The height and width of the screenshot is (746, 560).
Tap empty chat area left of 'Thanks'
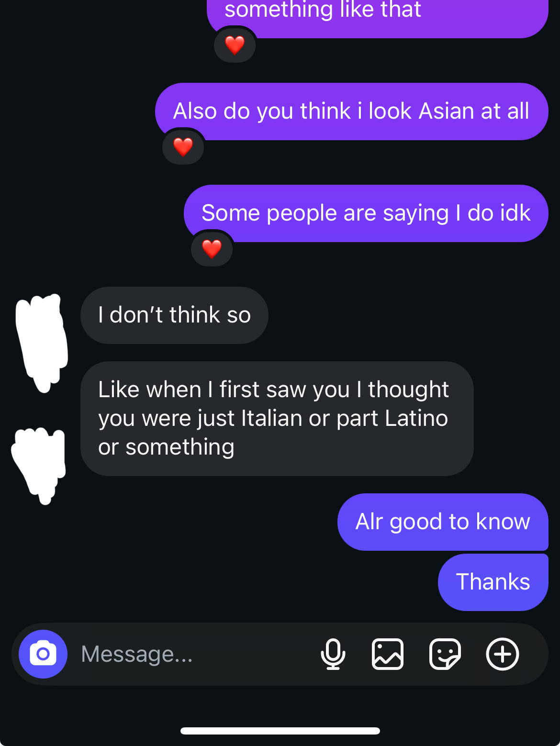coord(215,582)
